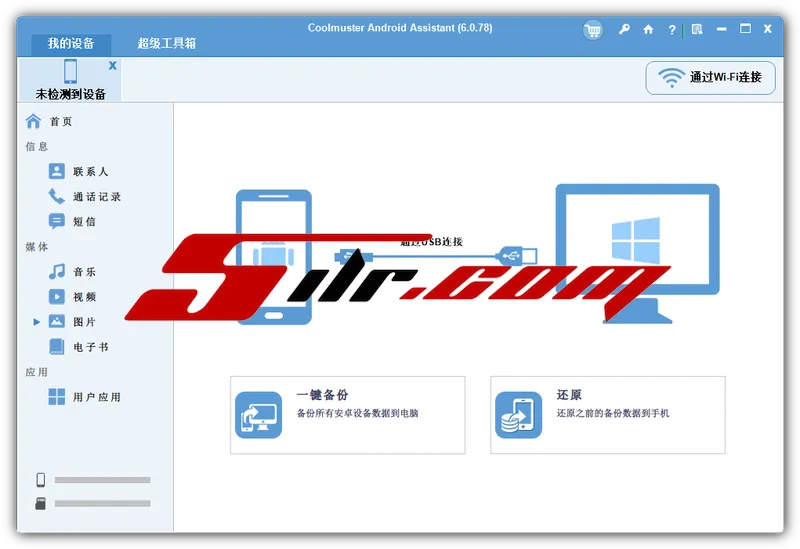Select the 未检测到设备 device tab
This screenshot has width=800, height=549.
click(70, 80)
